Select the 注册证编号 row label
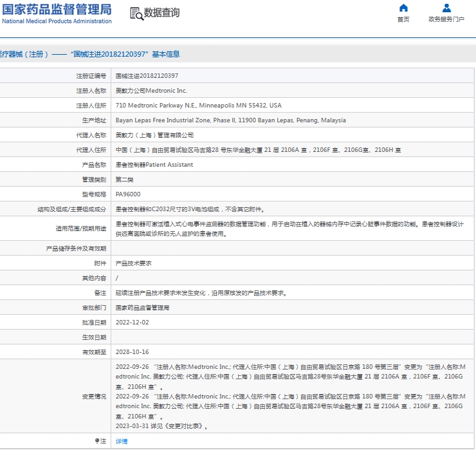The width and height of the screenshot is (476, 450). coord(91,76)
